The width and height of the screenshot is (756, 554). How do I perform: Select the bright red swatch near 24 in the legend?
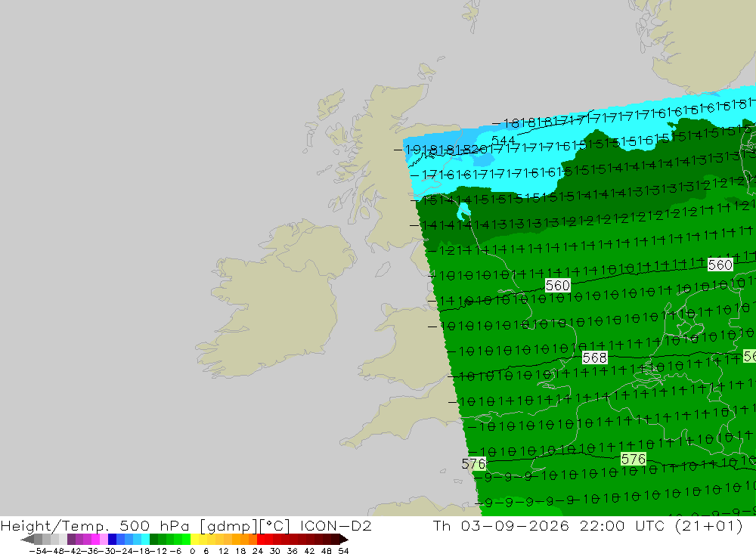(x=261, y=539)
